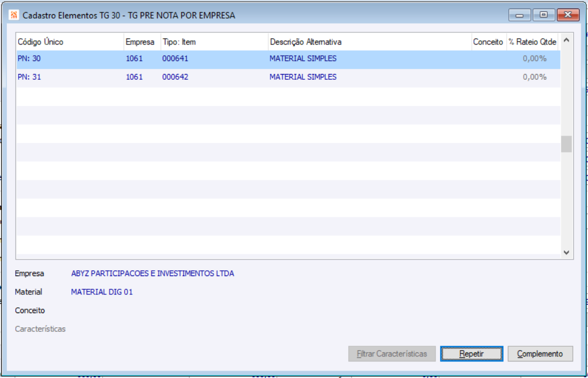Screen dimensions: 588x378
Task: Open the Complemento button
Action: point(540,354)
